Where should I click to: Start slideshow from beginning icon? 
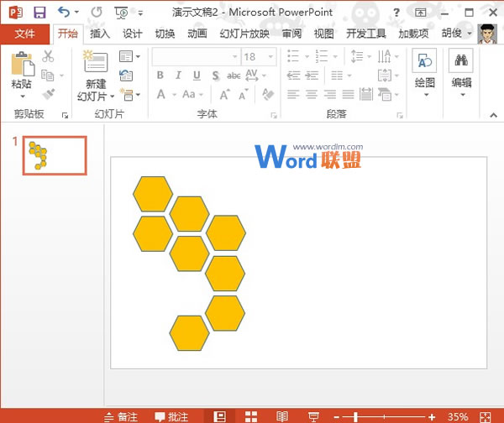pyautogui.click(x=121, y=13)
